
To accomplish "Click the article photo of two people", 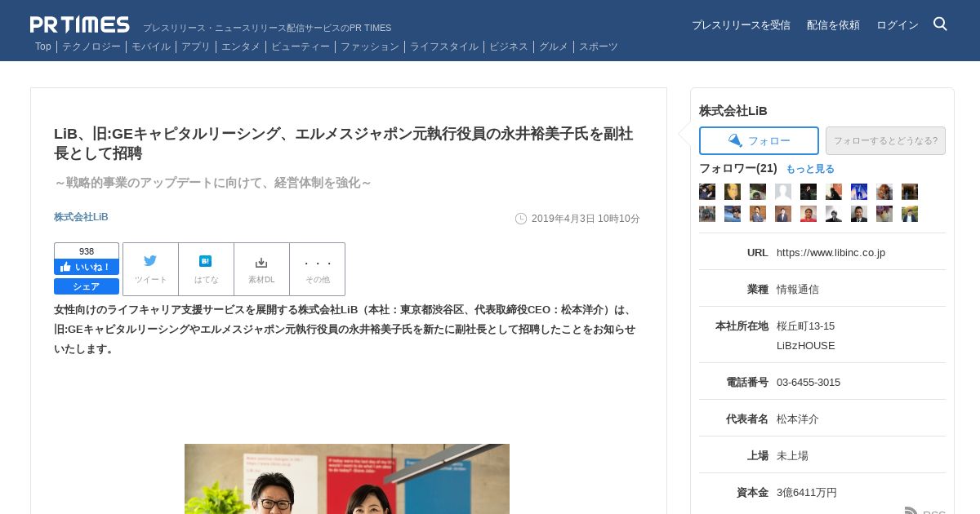I will (x=347, y=479).
